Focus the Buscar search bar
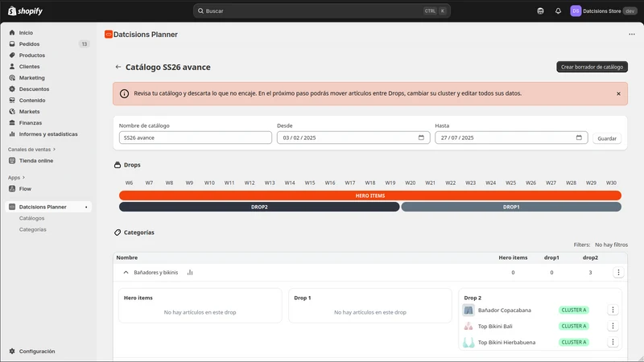 (x=321, y=11)
